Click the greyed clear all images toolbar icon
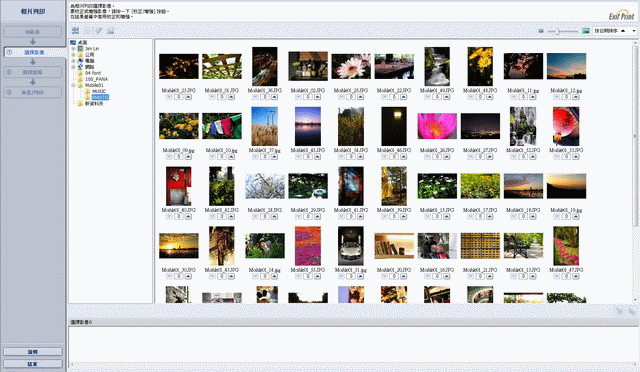This screenshot has height=372, width=640. [x=87, y=31]
